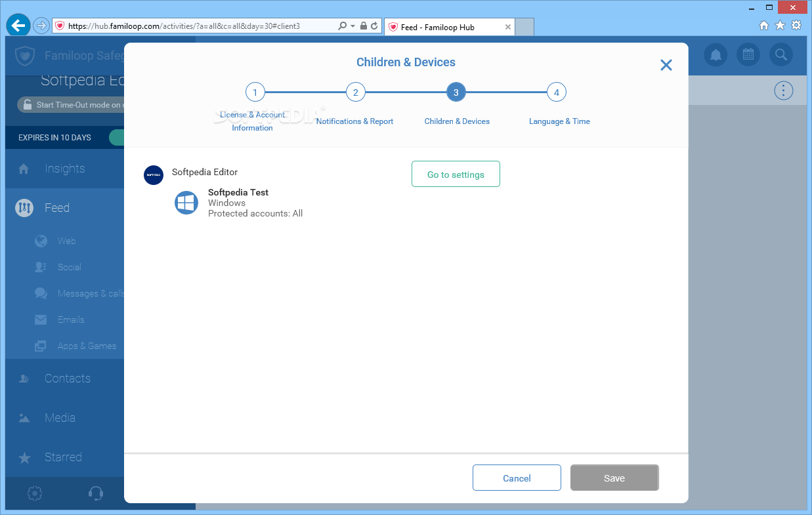This screenshot has width=812, height=515.
Task: Click Softpedia Editor profile name
Action: click(205, 172)
